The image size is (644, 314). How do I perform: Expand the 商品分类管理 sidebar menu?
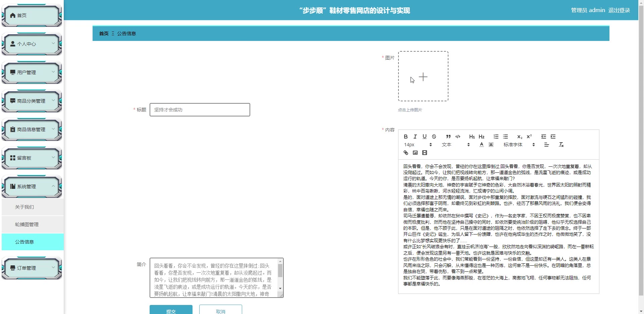(32, 101)
